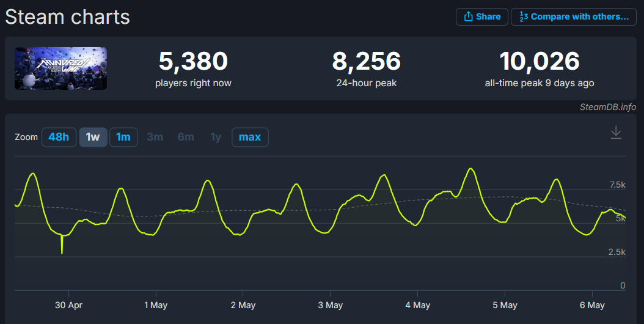Click the 5 May axis label
This screenshot has height=324, width=644.
click(505, 305)
